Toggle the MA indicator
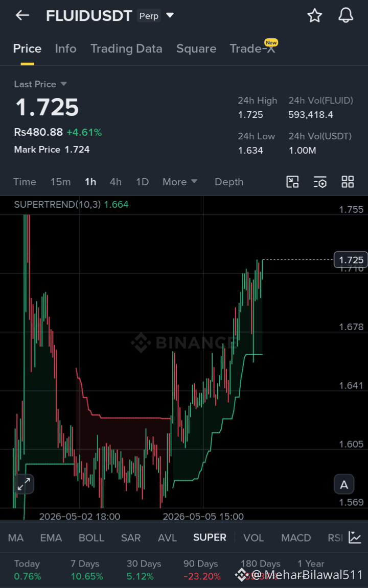 click(x=16, y=538)
